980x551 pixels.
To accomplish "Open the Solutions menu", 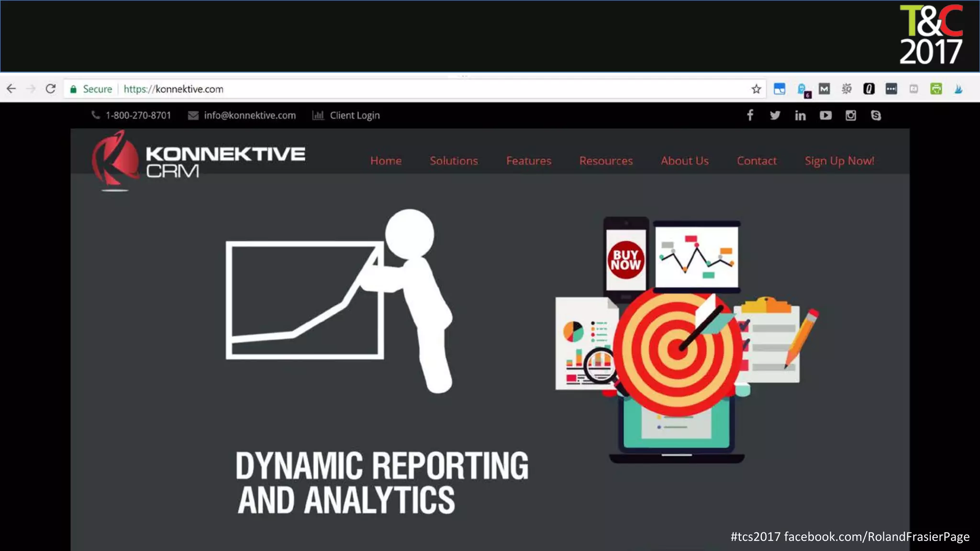I will point(454,161).
